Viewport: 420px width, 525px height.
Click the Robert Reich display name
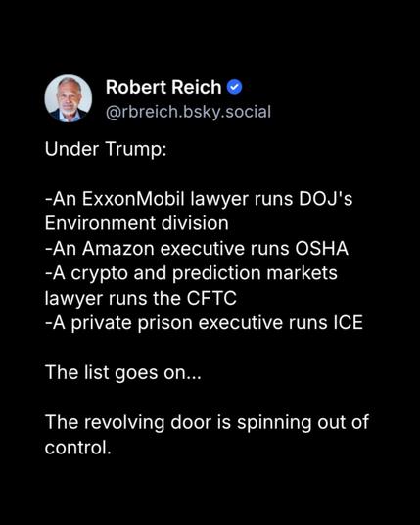163,87
